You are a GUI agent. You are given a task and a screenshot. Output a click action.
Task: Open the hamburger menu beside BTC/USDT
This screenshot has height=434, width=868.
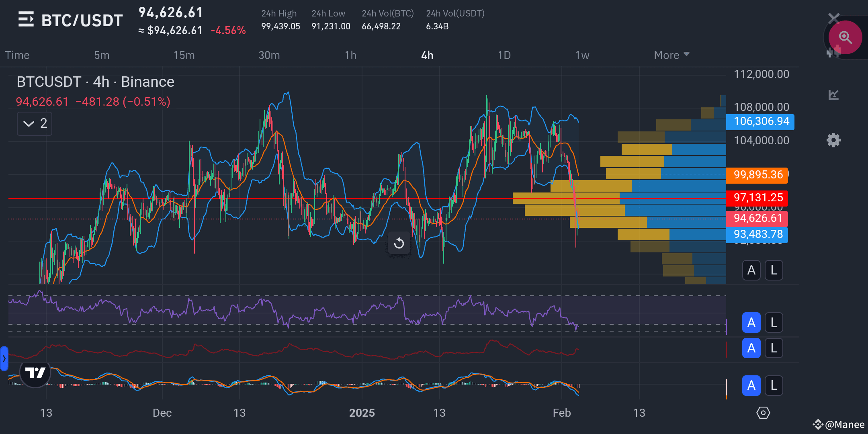26,19
